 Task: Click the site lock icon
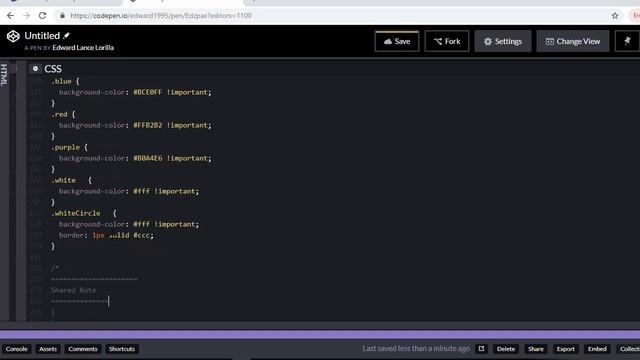[62, 16]
